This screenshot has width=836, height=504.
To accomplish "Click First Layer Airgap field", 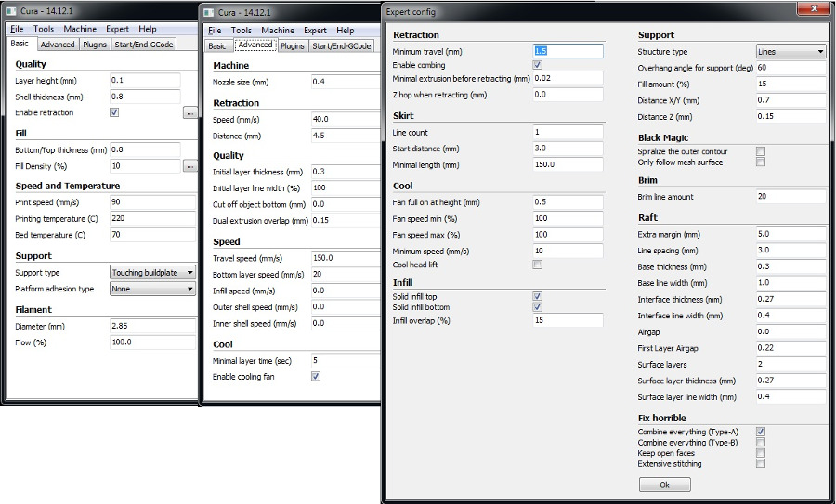I will click(x=790, y=348).
